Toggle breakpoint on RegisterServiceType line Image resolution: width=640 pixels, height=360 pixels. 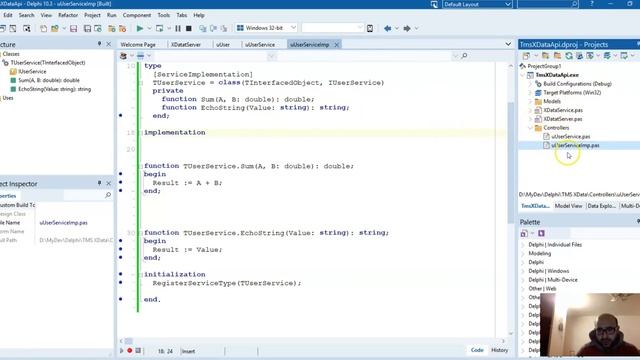[x=120, y=282]
